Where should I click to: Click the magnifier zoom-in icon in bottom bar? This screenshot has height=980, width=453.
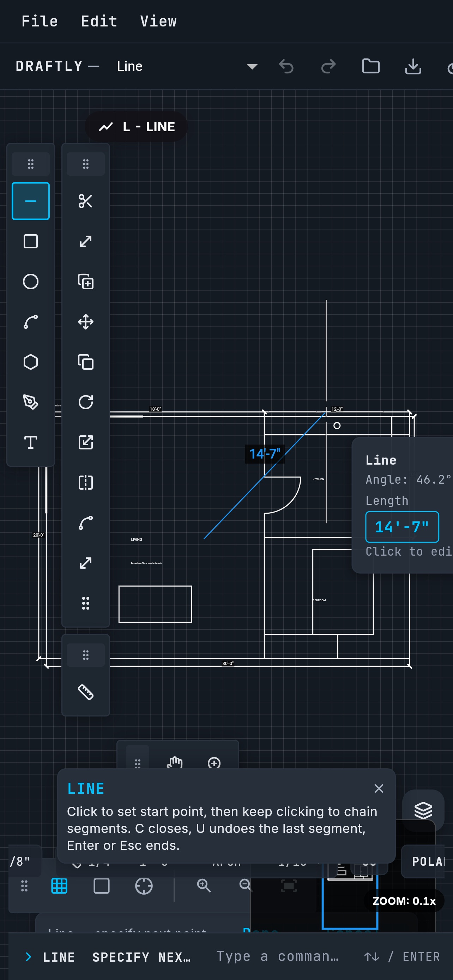tap(204, 886)
